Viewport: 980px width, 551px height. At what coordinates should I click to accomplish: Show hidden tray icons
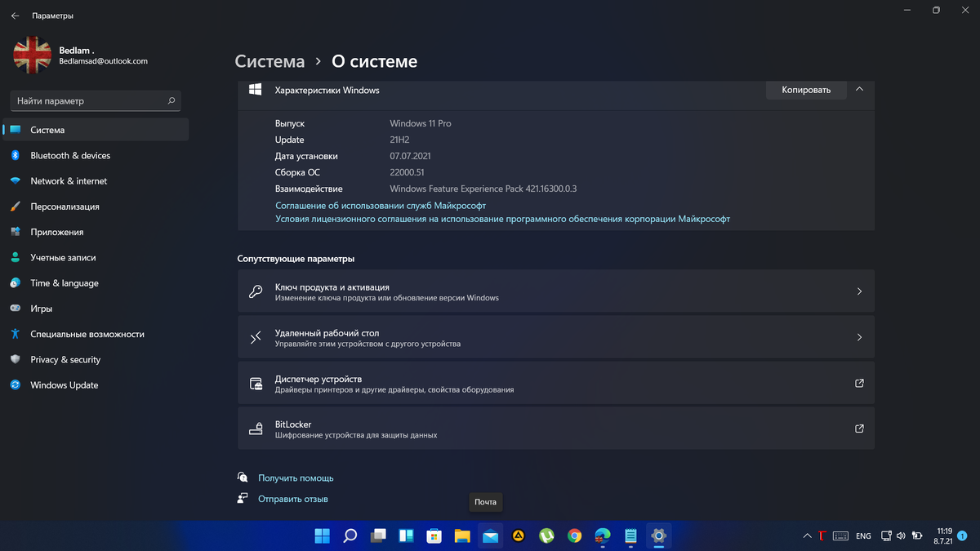click(x=808, y=536)
